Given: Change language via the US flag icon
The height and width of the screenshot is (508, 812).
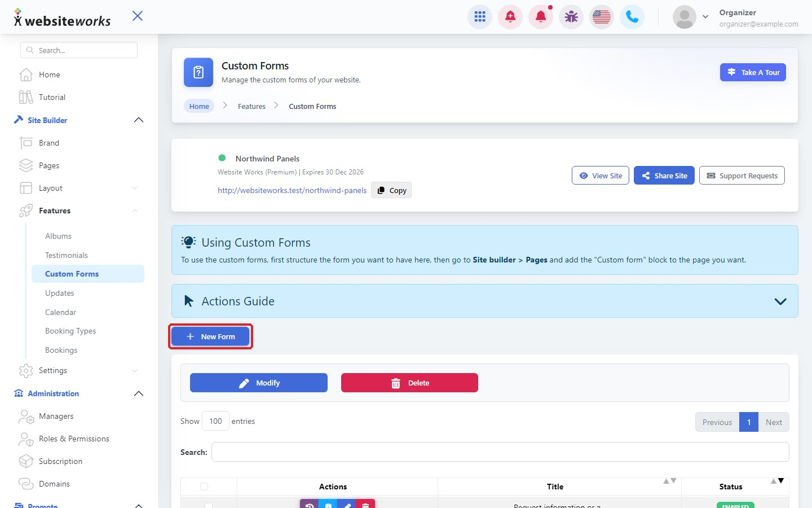Looking at the screenshot, I should 602,17.
